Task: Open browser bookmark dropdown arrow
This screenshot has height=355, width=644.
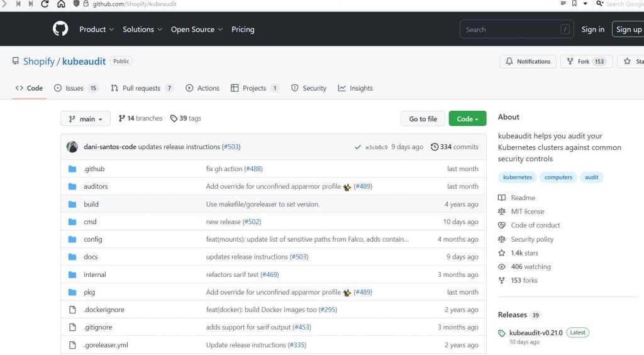Action: point(586,4)
